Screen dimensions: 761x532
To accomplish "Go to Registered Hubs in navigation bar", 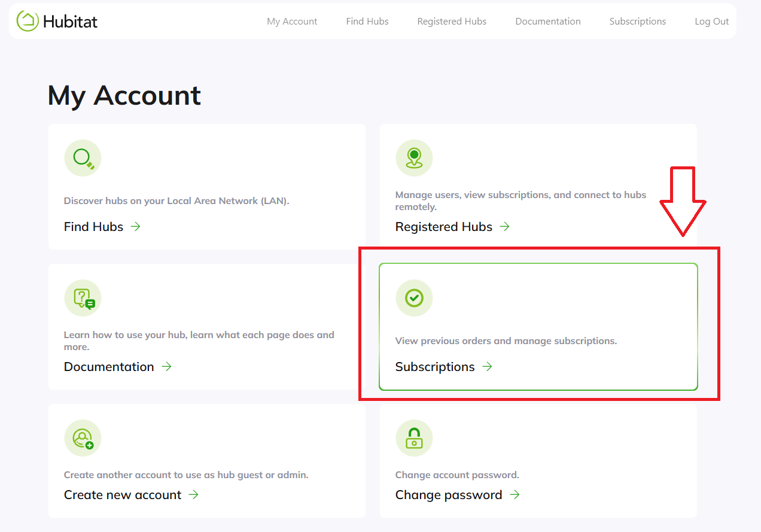I will pyautogui.click(x=452, y=22).
